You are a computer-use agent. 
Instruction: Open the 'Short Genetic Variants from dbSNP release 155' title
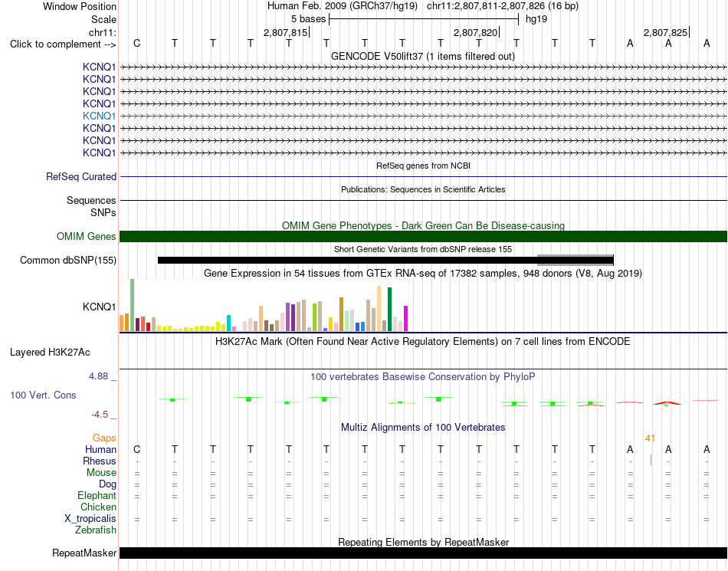(423, 249)
